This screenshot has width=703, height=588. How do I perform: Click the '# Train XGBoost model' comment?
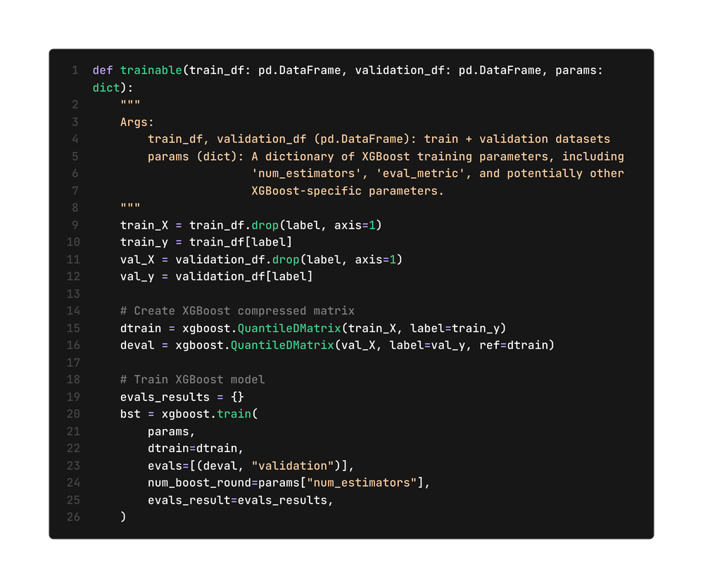point(192,380)
